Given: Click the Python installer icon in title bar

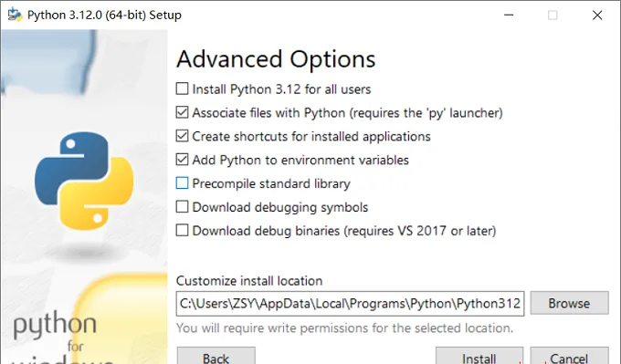Looking at the screenshot, I should 15,15.
